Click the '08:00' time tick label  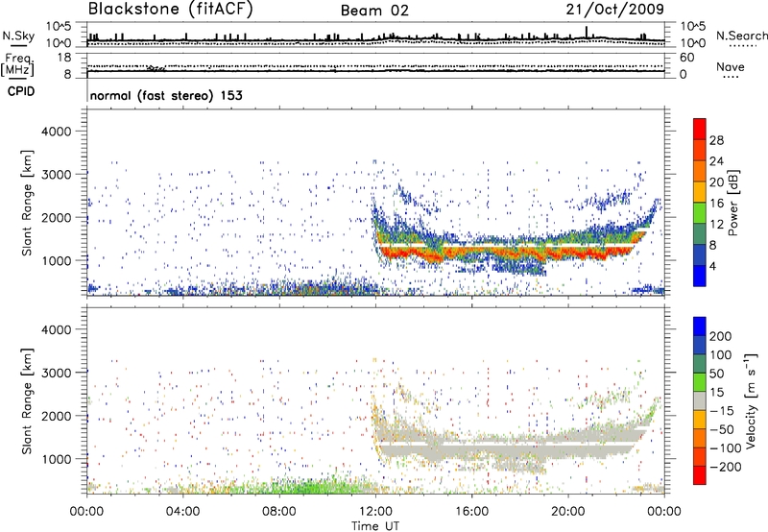pyautogui.click(x=279, y=511)
